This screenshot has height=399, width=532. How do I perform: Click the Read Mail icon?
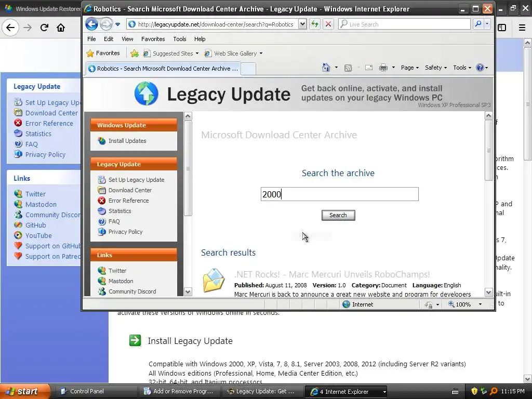pos(369,68)
